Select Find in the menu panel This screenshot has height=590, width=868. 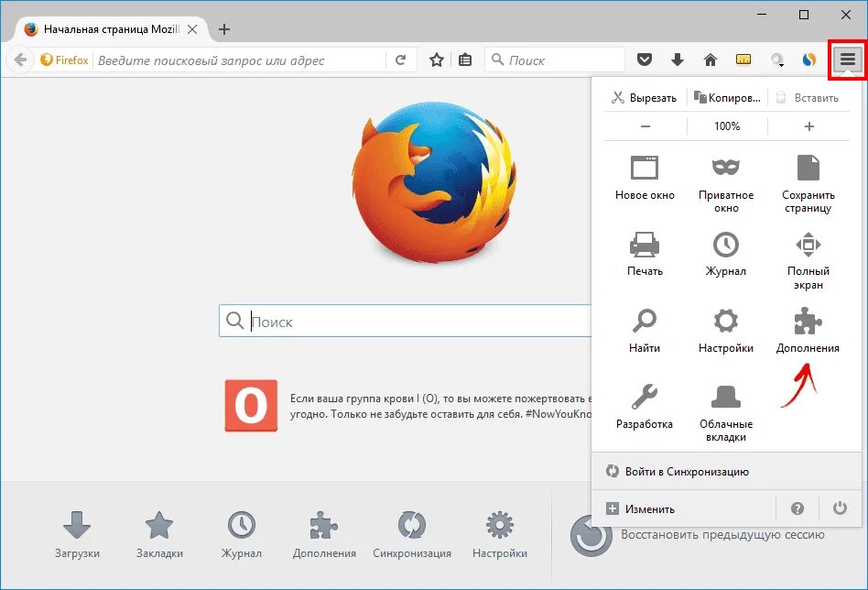[x=645, y=331]
